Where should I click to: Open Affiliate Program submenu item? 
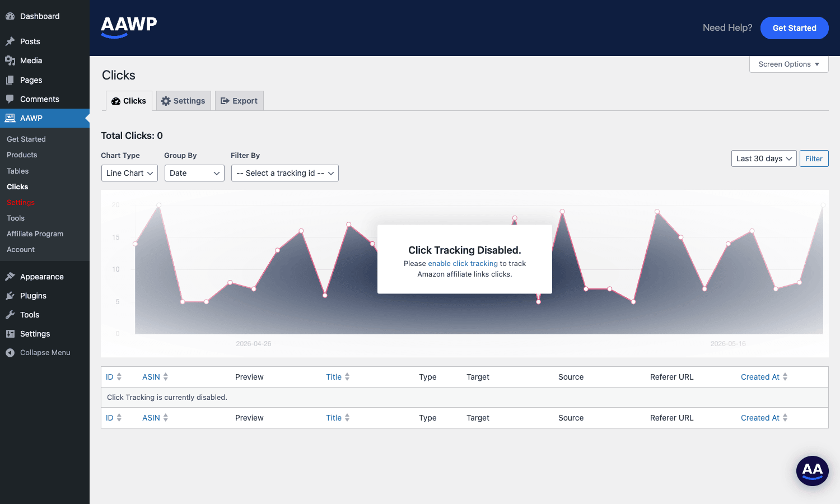[x=35, y=234]
